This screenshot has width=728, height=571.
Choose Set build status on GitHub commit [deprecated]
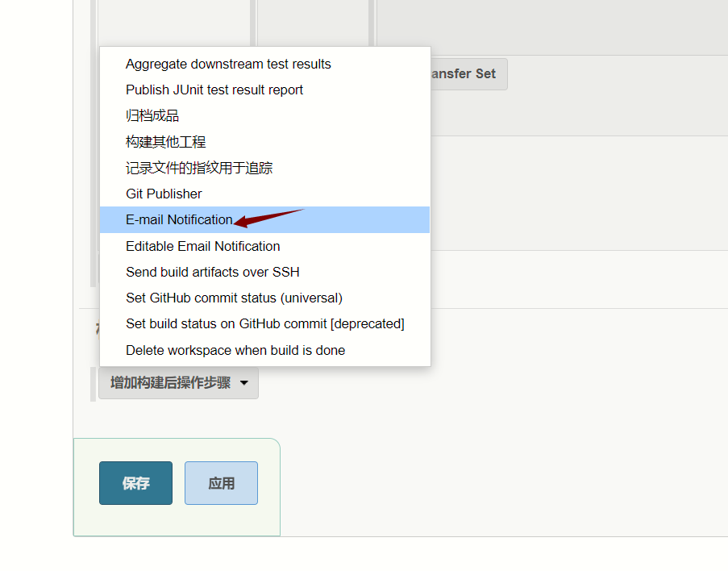tap(264, 324)
